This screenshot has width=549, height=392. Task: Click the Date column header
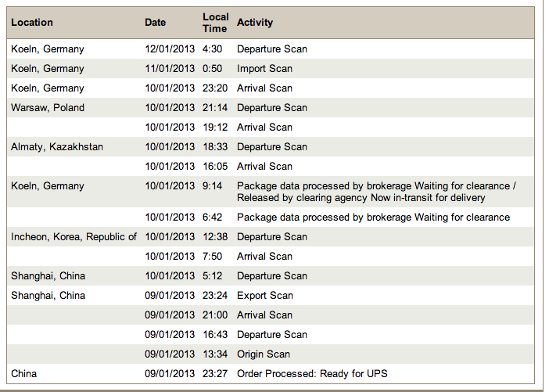click(x=156, y=23)
